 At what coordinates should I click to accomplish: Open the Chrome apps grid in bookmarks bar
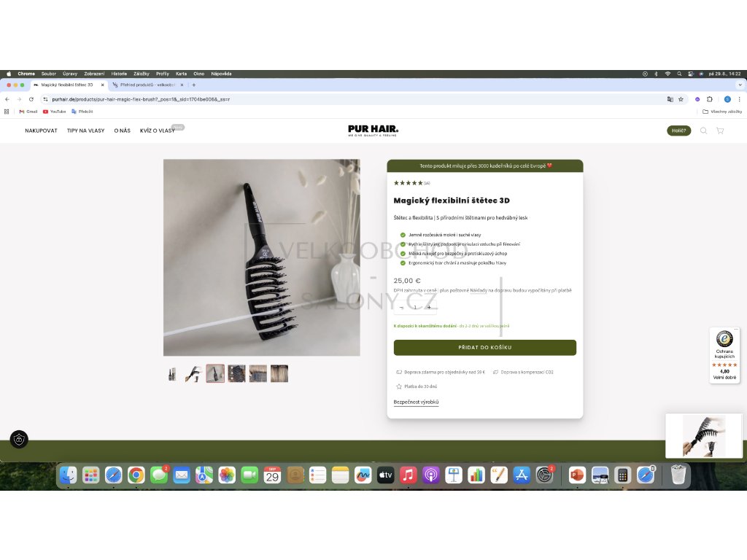coord(7,112)
